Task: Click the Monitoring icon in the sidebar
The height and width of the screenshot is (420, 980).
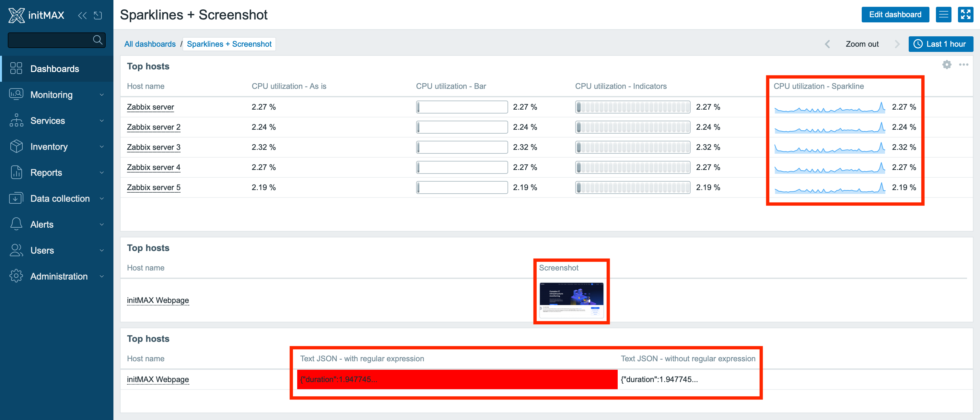Action: 16,94
